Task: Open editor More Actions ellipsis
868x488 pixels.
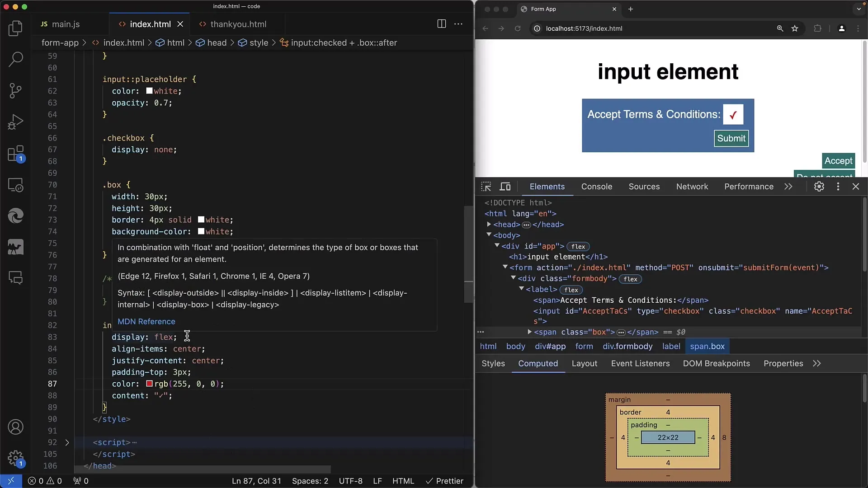Action: coord(458,24)
